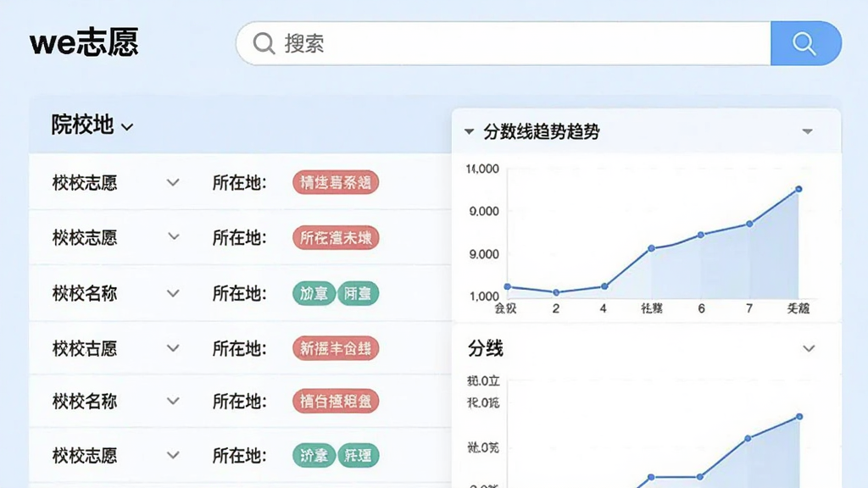868x488 pixels.
Task: Select the highest visible point in the 分线 chart
Action: tap(799, 416)
